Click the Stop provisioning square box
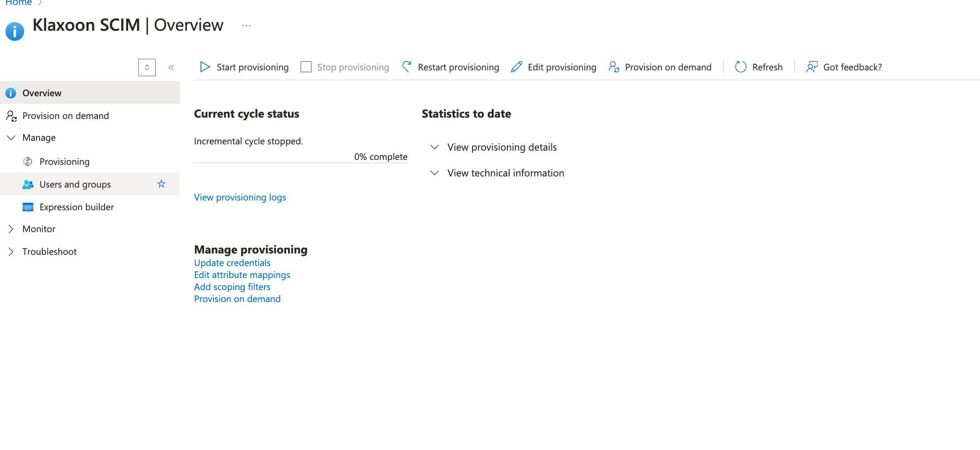This screenshot has height=450, width=980. [306, 67]
